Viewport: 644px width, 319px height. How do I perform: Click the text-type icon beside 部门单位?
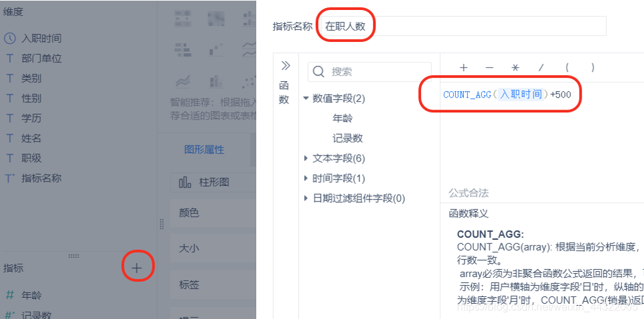(x=9, y=58)
